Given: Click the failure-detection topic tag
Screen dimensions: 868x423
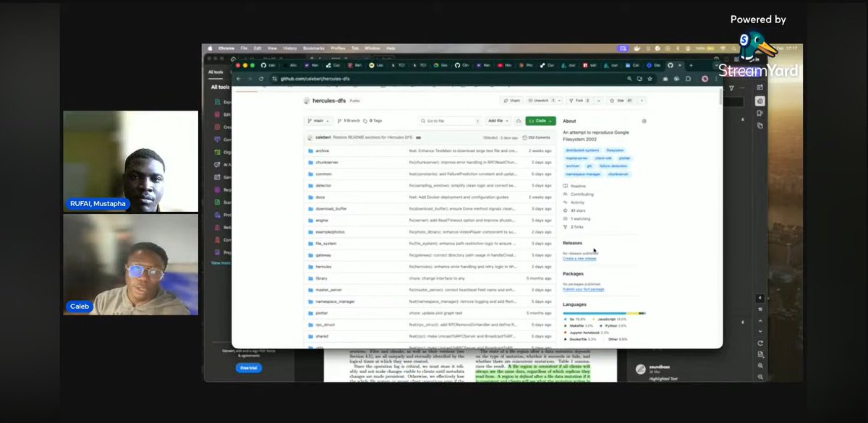Looking at the screenshot, I should [x=614, y=166].
